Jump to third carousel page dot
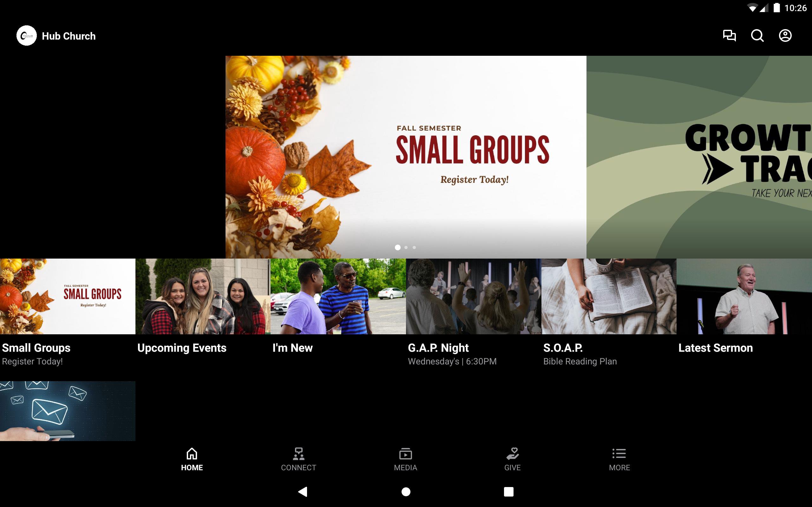Screen dimensions: 812x507 click(414, 247)
